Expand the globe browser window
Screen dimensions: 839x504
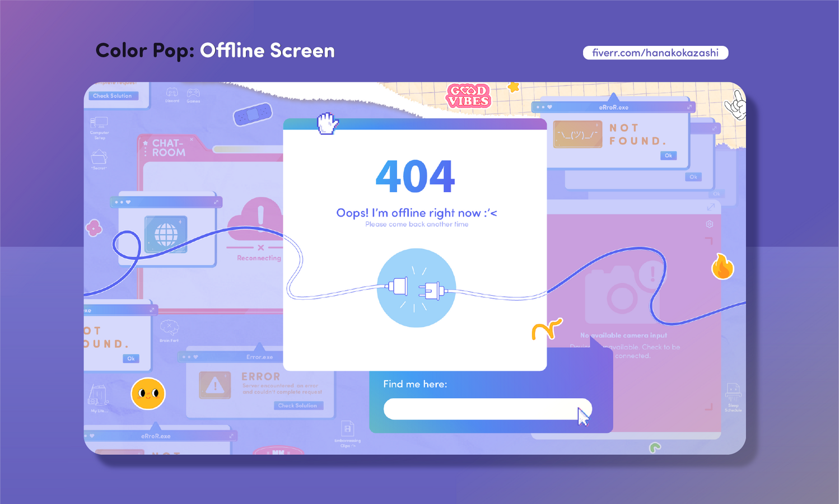click(x=216, y=202)
